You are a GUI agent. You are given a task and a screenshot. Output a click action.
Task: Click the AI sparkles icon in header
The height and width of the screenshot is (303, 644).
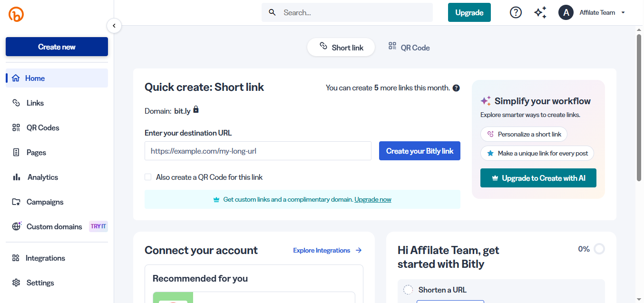(x=540, y=12)
